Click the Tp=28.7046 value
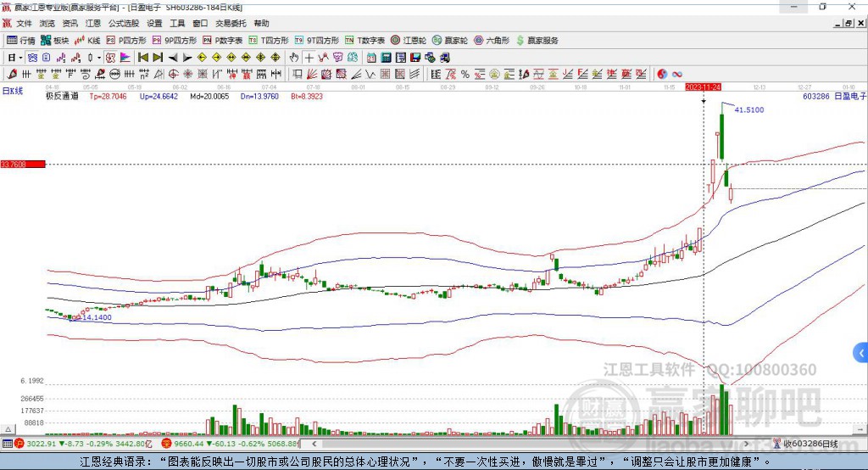Screen dimensions: 868x470 point(108,97)
